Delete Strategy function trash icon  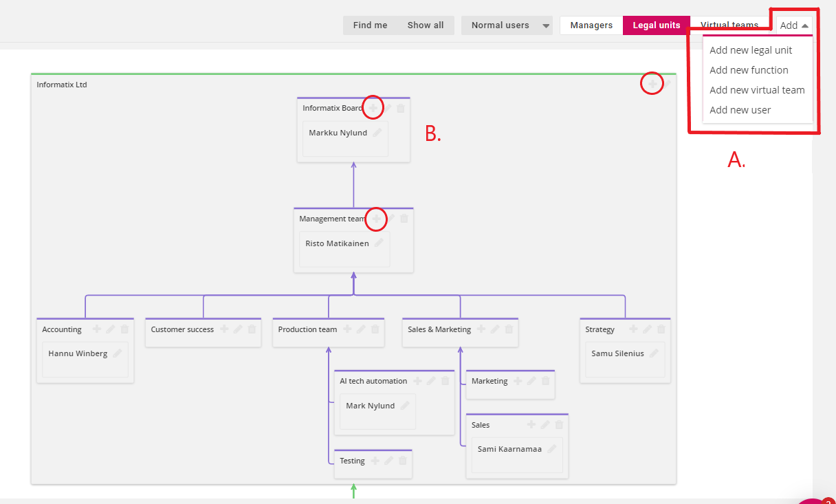[x=661, y=329]
